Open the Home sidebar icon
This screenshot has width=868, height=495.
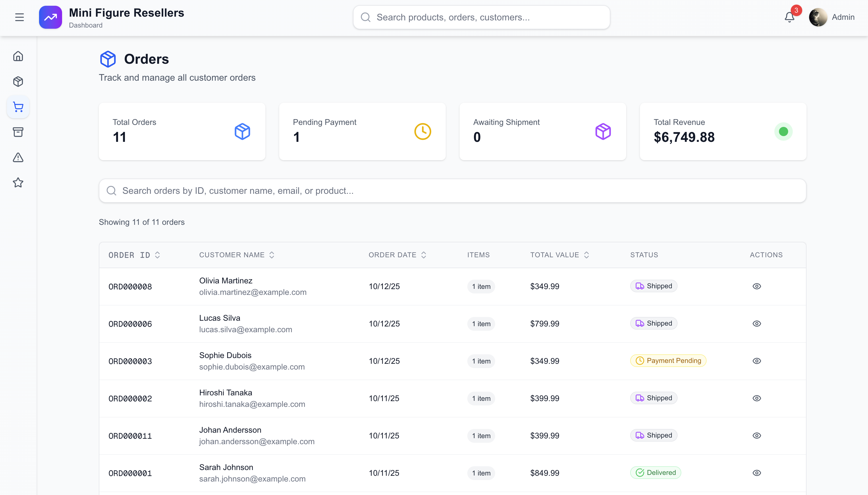pos(18,56)
